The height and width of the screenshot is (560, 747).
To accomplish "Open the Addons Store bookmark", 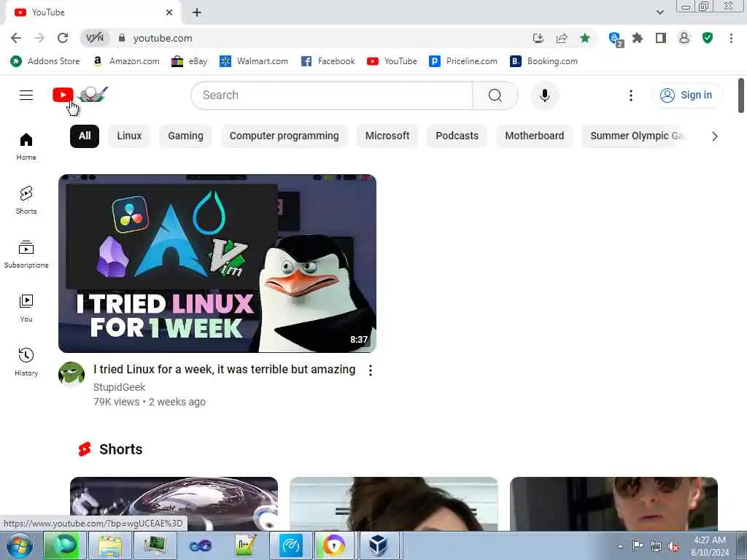I will pos(45,61).
